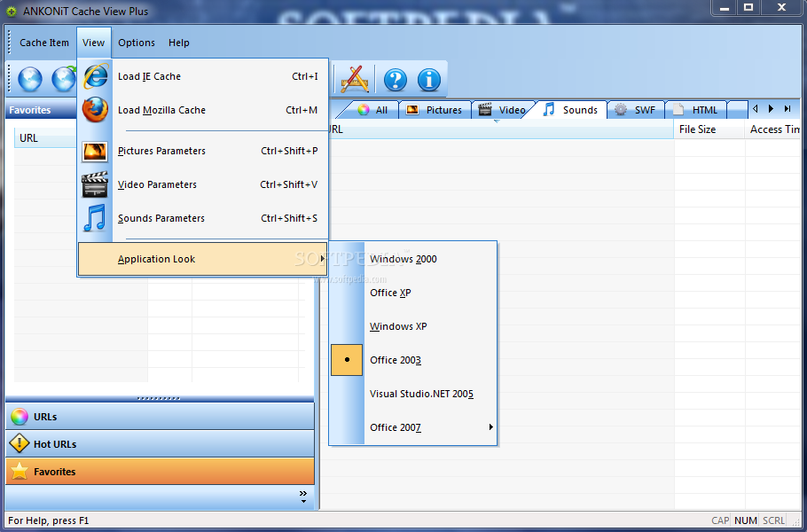The width and height of the screenshot is (807, 532).
Task: Open the Help menu
Action: click(179, 43)
